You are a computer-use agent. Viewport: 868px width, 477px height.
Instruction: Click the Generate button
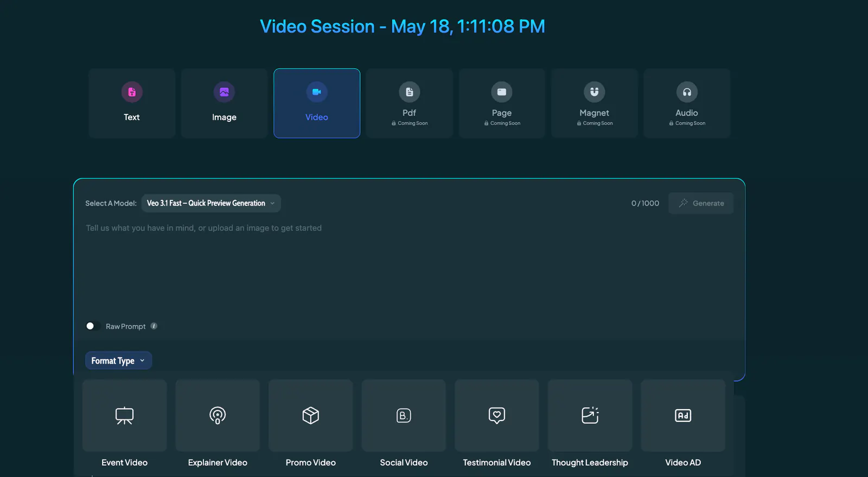click(x=701, y=203)
